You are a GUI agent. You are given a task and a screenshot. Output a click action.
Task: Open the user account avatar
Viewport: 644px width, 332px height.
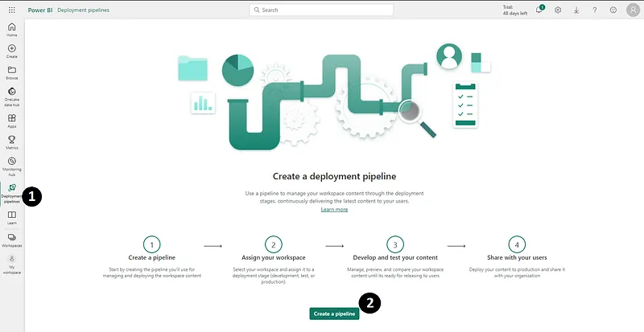click(x=634, y=10)
